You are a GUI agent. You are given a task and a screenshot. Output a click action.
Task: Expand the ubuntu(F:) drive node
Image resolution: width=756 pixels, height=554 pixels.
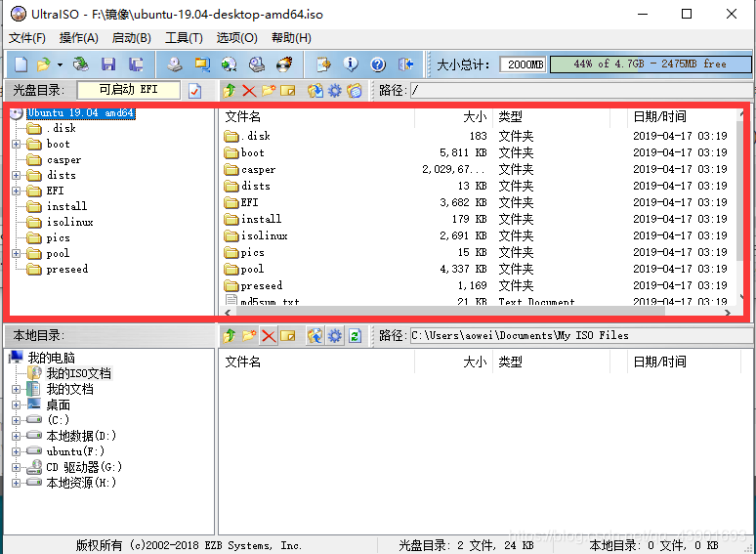coord(16,451)
